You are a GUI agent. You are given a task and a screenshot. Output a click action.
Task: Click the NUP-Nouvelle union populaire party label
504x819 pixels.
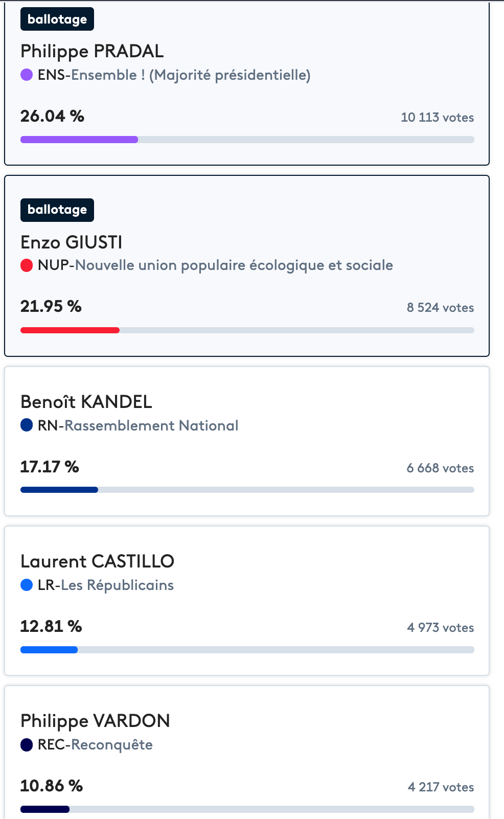tap(215, 265)
